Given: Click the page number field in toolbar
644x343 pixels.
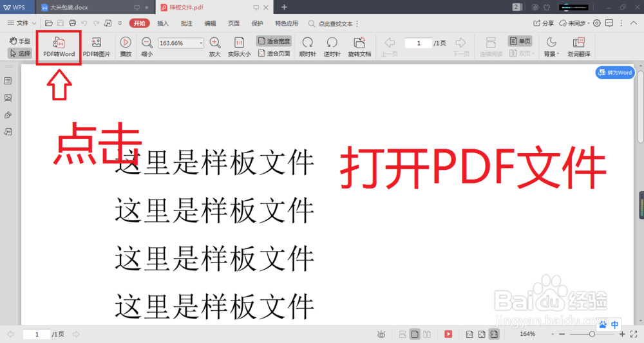Looking at the screenshot, I should tap(419, 43).
